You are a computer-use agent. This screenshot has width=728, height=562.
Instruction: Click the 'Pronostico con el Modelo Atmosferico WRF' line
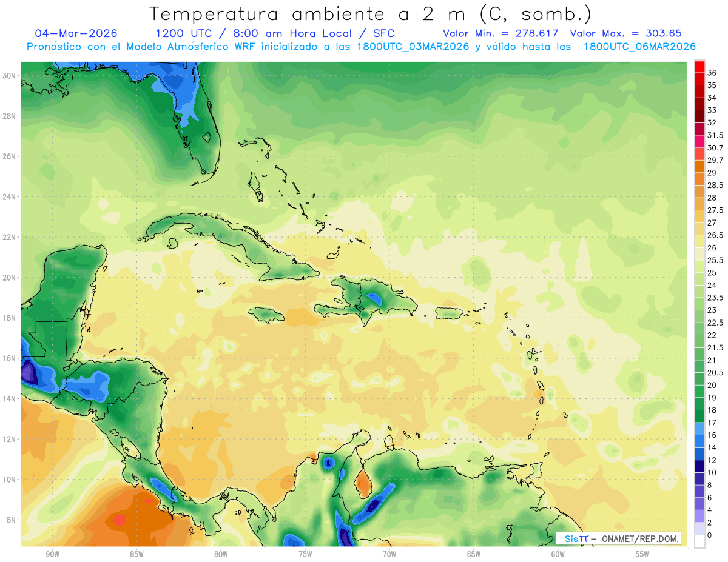(x=361, y=47)
